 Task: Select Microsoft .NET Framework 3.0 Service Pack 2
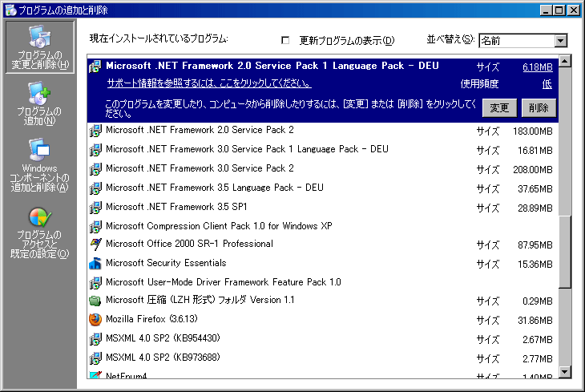click(x=323, y=169)
